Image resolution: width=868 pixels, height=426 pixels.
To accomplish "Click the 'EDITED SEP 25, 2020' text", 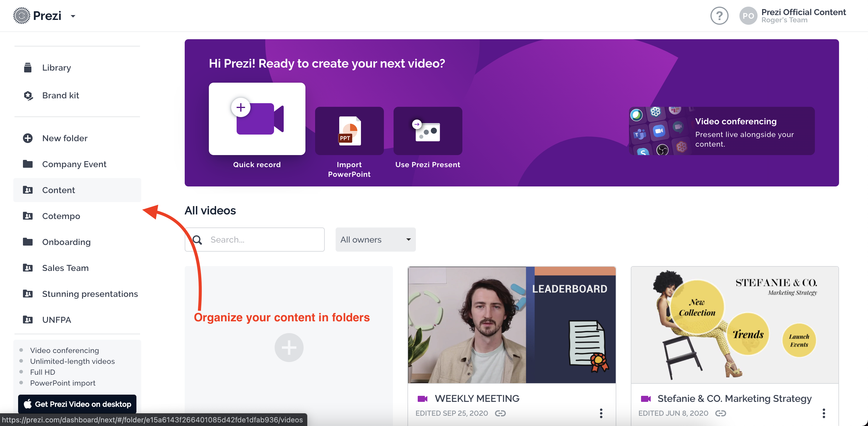I will point(452,413).
